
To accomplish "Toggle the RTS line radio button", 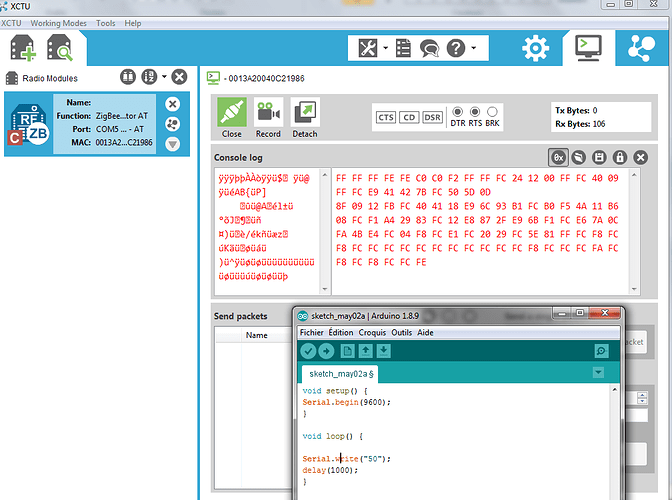I will click(x=475, y=112).
